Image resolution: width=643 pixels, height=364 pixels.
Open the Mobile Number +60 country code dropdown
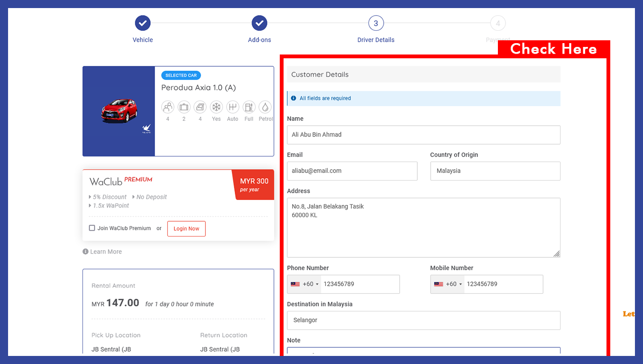448,284
